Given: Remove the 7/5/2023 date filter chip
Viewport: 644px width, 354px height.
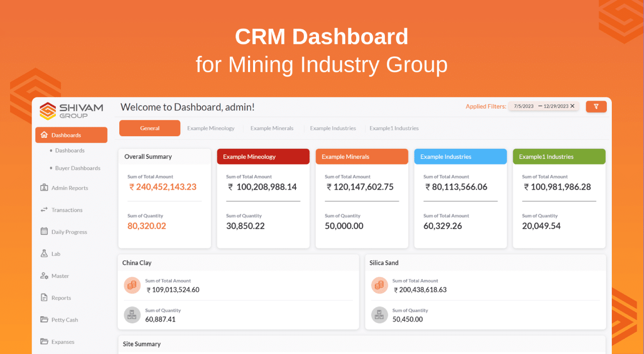Looking at the screenshot, I should [x=572, y=106].
